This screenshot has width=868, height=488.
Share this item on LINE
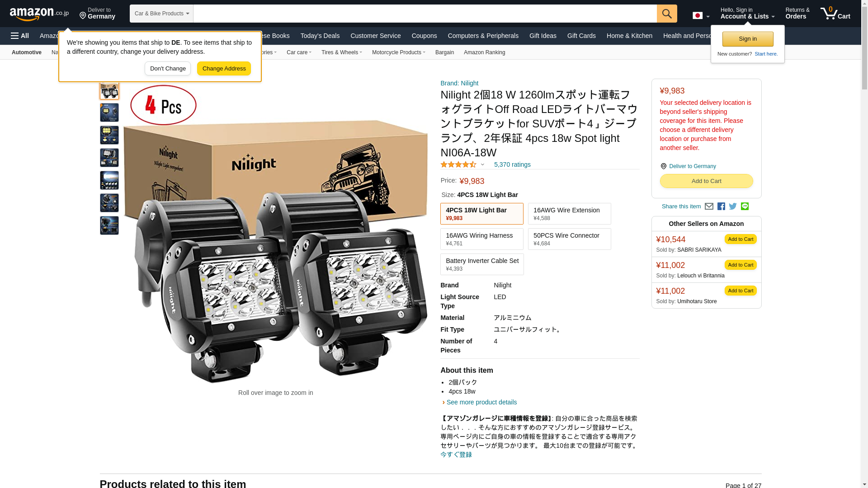(x=745, y=206)
